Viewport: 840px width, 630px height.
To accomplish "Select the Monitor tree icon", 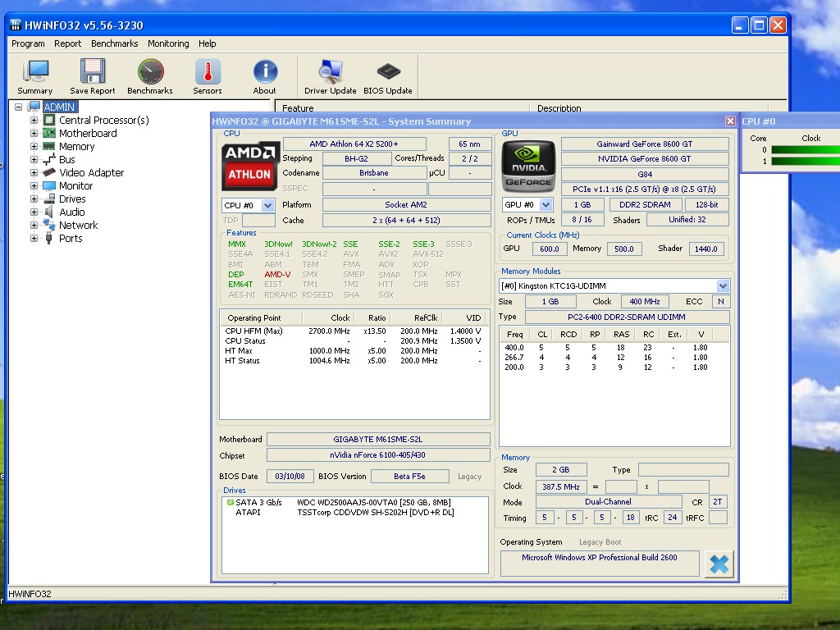I will pyautogui.click(x=49, y=186).
